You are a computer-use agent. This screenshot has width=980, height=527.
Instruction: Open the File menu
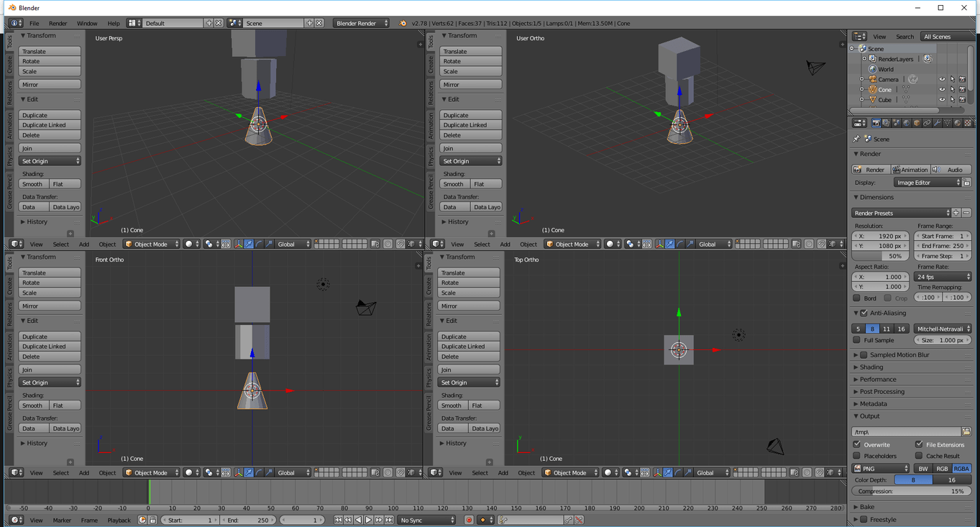34,23
